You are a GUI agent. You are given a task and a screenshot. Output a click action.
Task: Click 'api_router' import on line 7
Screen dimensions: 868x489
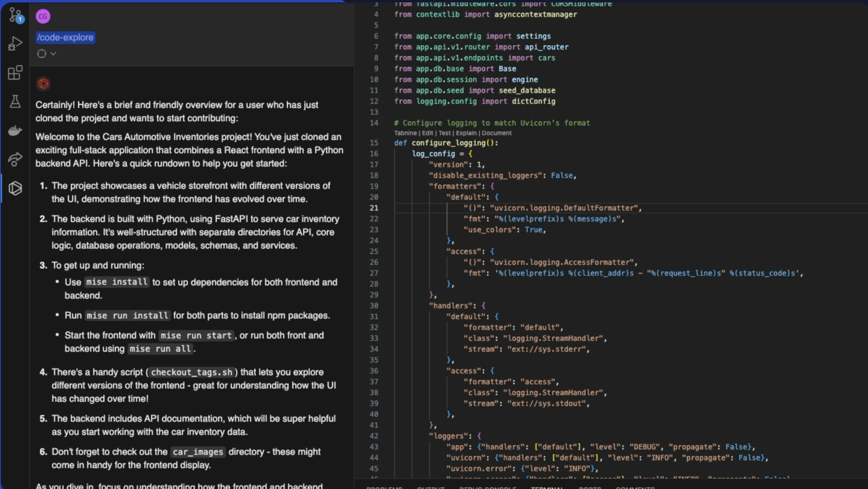pos(546,47)
